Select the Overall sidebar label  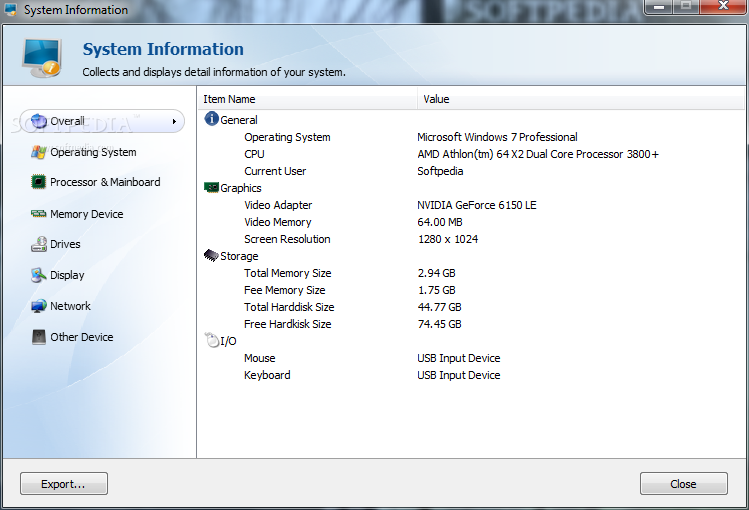[x=67, y=121]
